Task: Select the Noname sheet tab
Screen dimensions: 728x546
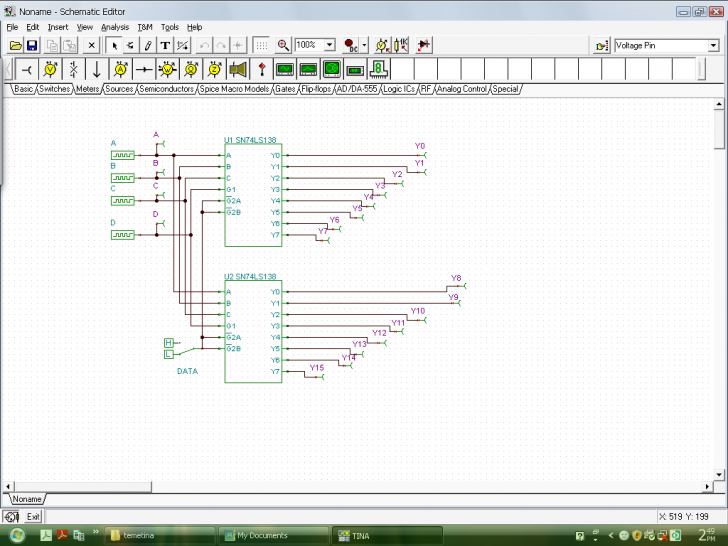Action: pyautogui.click(x=27, y=499)
